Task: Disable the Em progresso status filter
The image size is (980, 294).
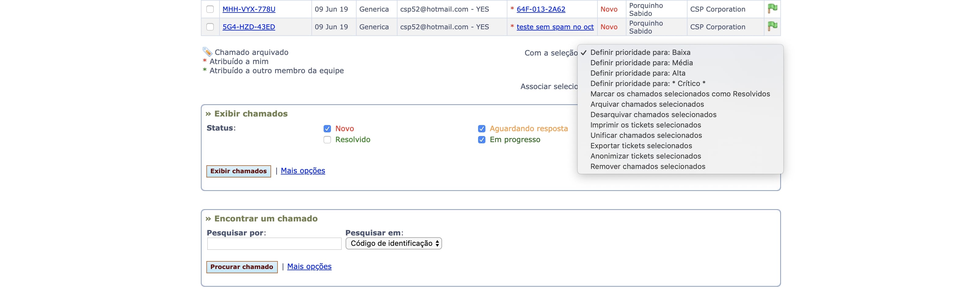Action: [482, 140]
